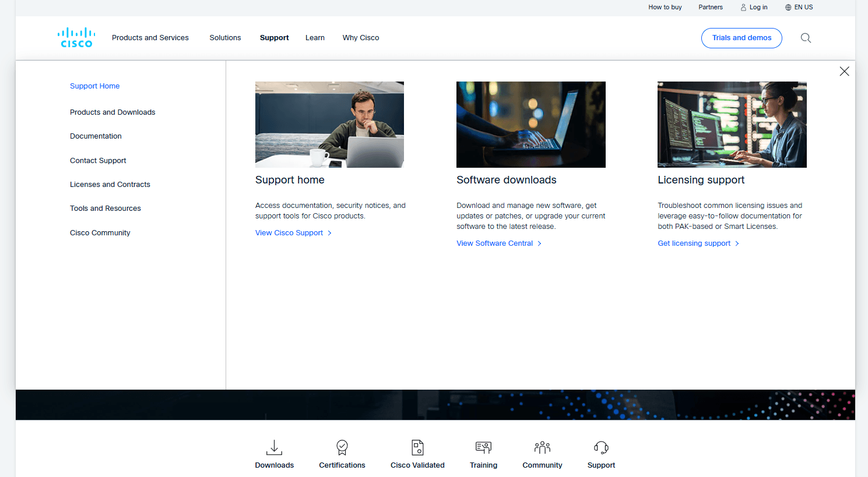The height and width of the screenshot is (477, 868).
Task: Click the Certifications badge icon
Action: (342, 447)
